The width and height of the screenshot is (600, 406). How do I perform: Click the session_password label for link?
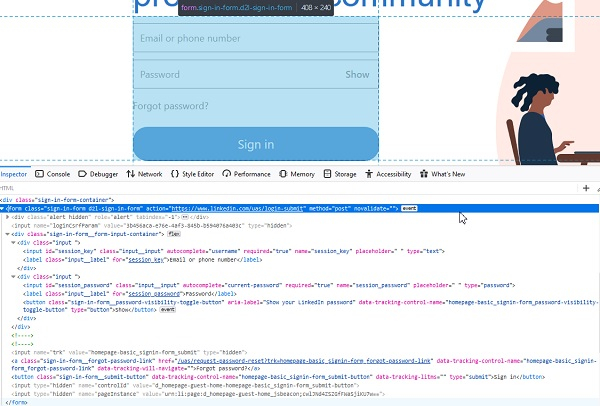[x=154, y=293]
